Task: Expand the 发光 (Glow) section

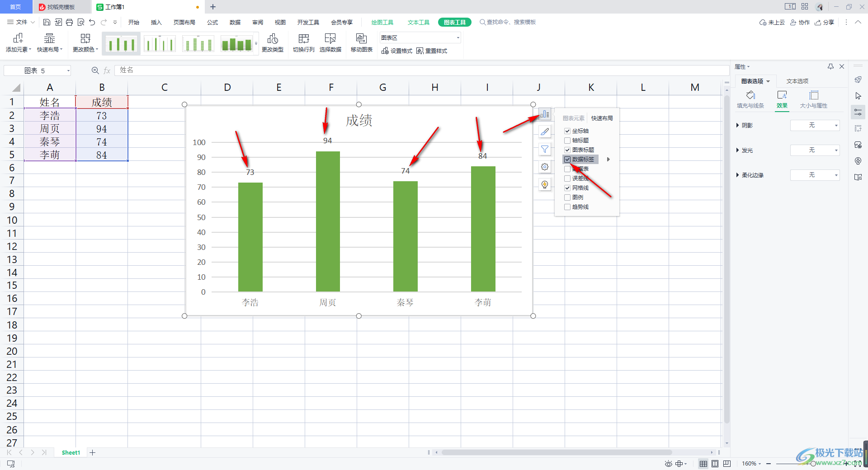Action: 737,150
